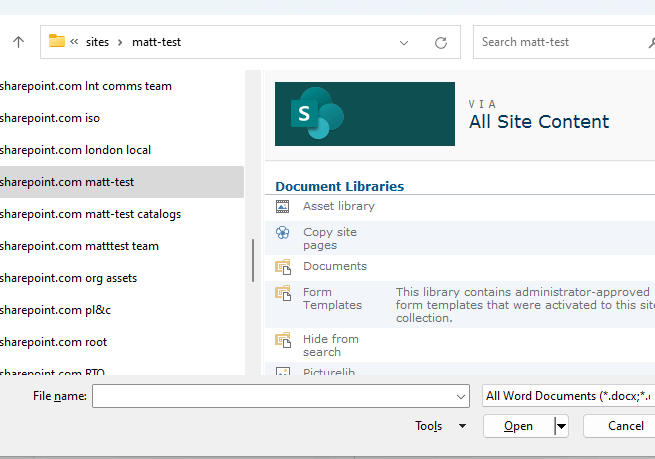Image resolution: width=655 pixels, height=459 pixels.
Task: Click the Asset library picture icon
Action: pyautogui.click(x=282, y=206)
